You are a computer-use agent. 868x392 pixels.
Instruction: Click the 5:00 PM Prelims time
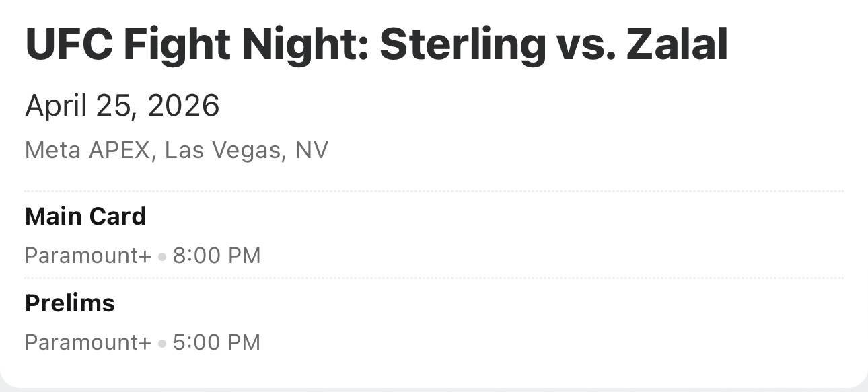point(217,342)
